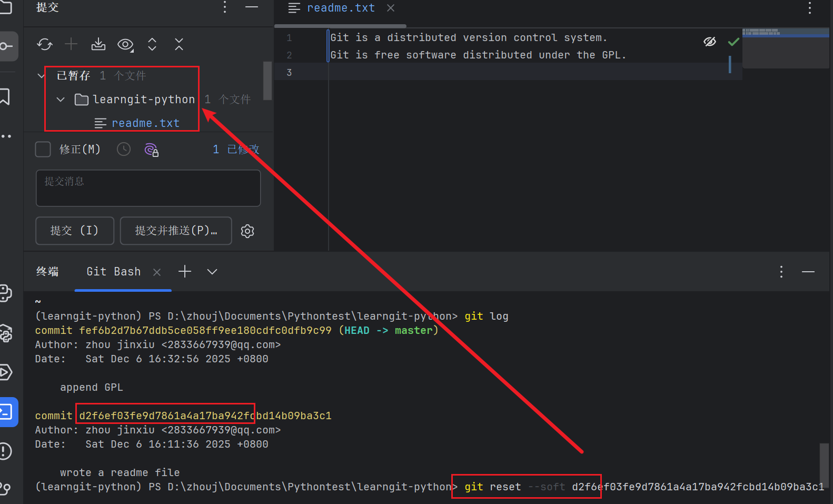The height and width of the screenshot is (504, 833).
Task: Open More tool windows (three dots)
Action: click(x=6, y=136)
